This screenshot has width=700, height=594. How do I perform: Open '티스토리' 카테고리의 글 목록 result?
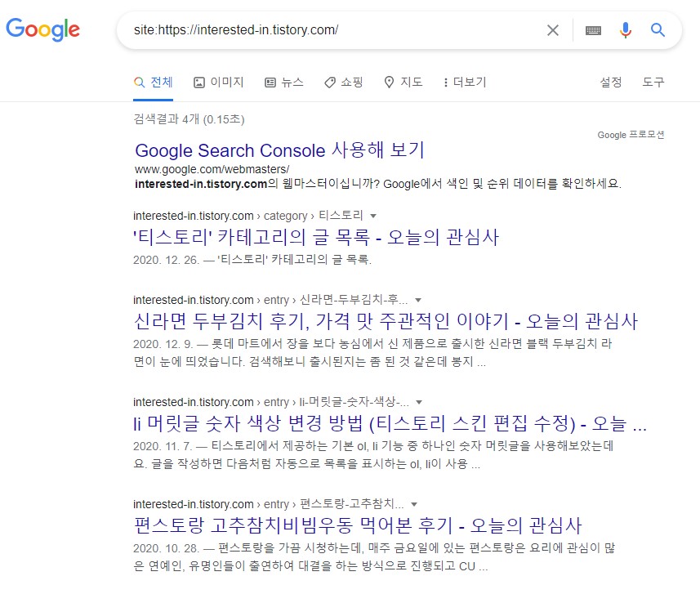[316, 237]
